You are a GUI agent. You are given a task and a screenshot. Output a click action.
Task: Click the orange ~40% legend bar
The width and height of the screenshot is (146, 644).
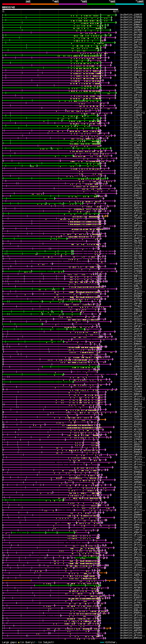(x=45, y=4)
